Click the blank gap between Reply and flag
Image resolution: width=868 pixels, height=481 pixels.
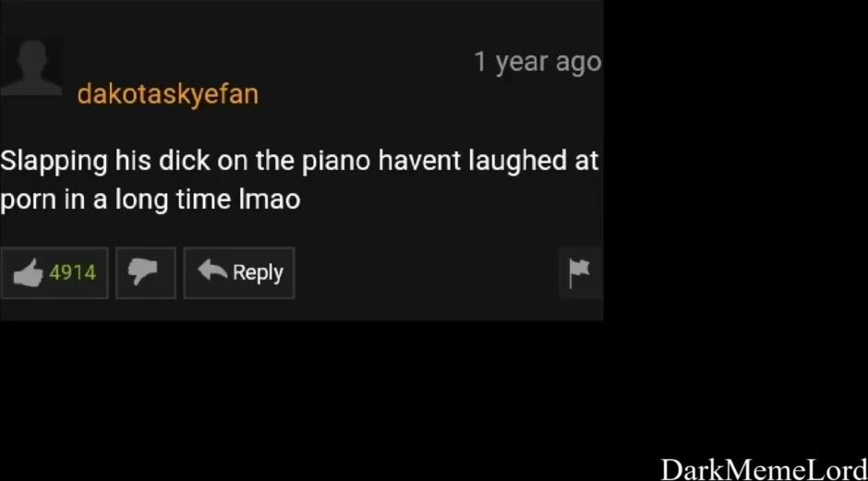pos(427,273)
